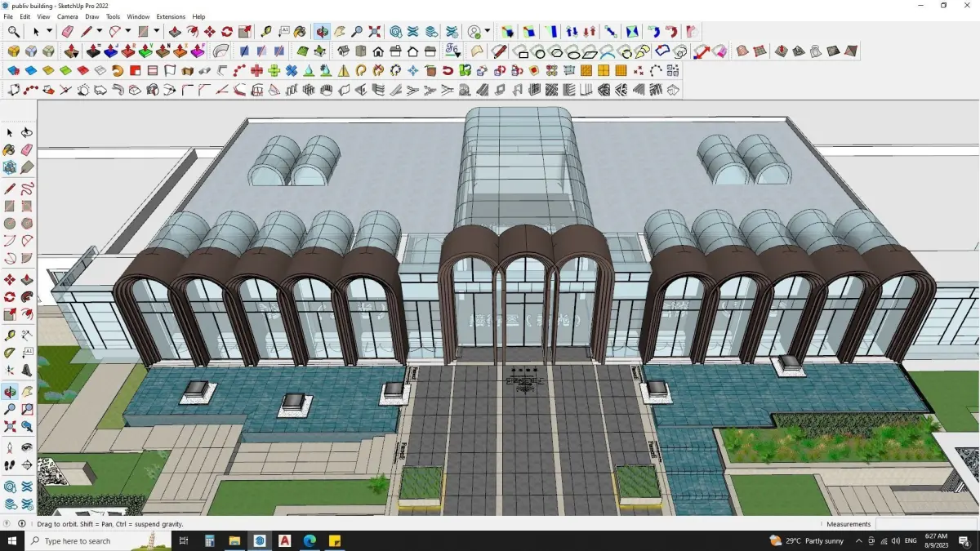Pick the Select arrow tool in top toolbar

[x=36, y=32]
